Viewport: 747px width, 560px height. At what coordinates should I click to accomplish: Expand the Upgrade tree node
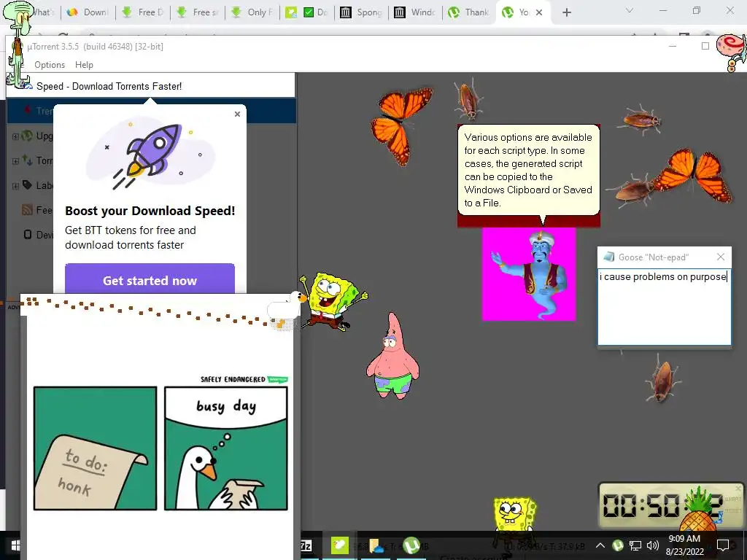15,136
